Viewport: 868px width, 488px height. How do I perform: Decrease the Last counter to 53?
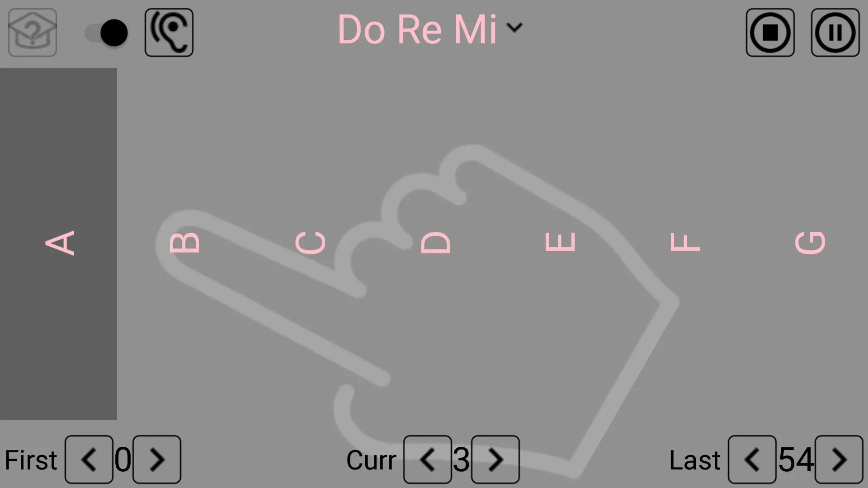pyautogui.click(x=751, y=459)
